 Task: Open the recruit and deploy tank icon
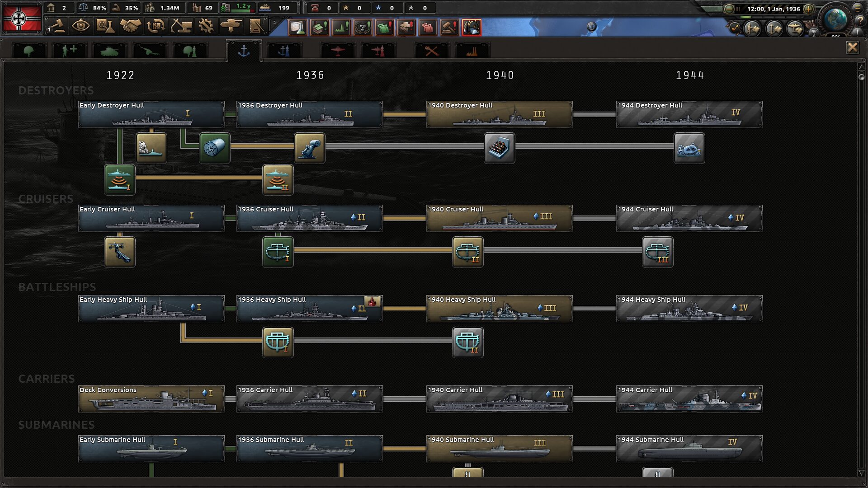click(x=231, y=26)
